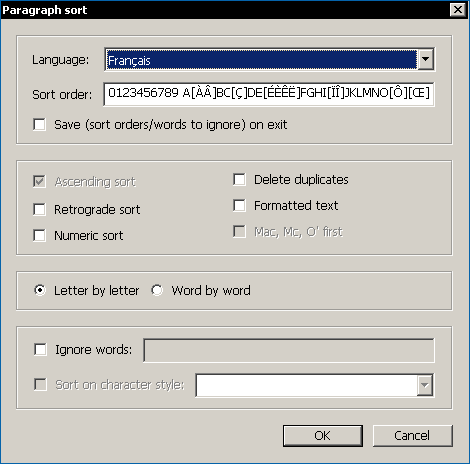Enable the Formatted text checkbox
This screenshot has width=470, height=464.
(239, 205)
